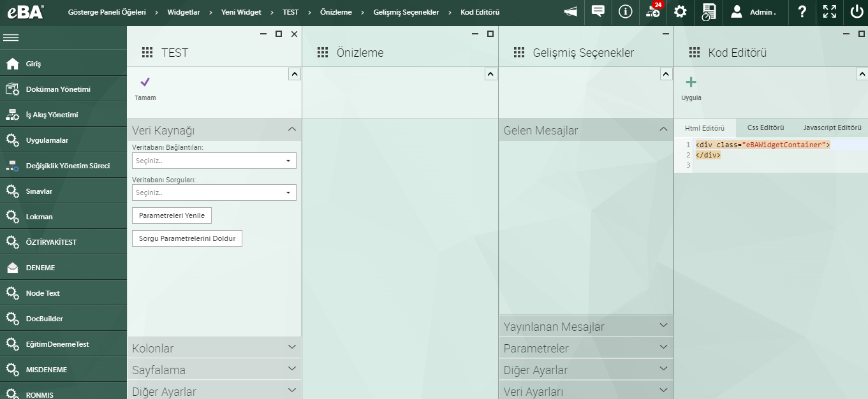Click the Sorgu Parametrelerini Doldur button
Screen dimensions: 868x399
click(x=187, y=238)
